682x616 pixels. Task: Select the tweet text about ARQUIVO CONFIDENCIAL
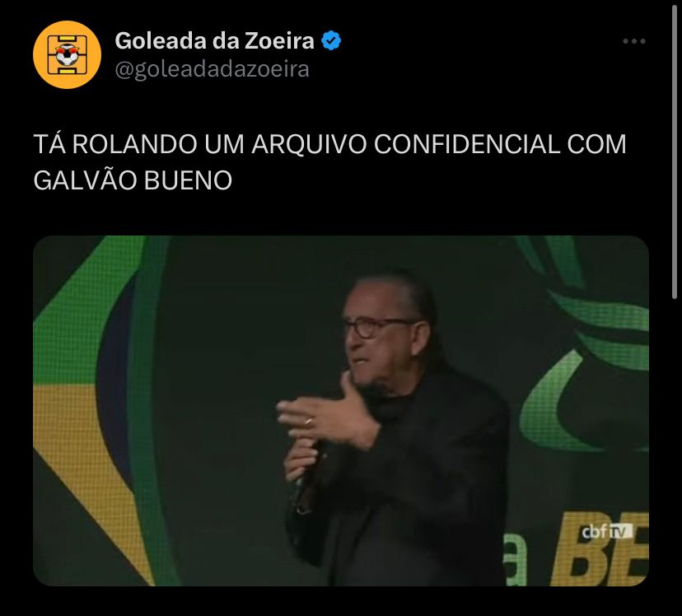click(329, 161)
